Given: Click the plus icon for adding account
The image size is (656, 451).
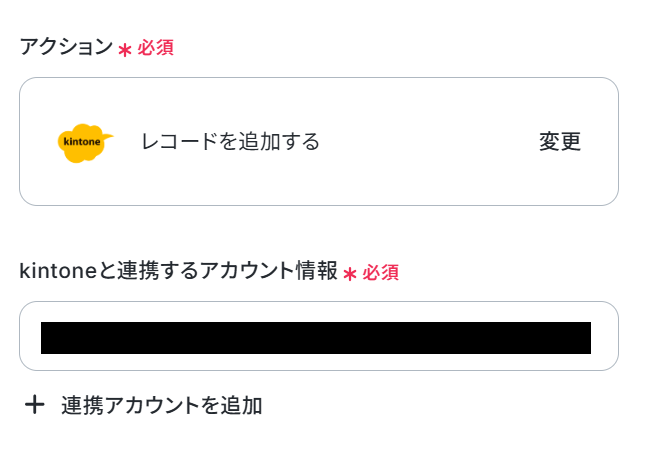Looking at the screenshot, I should [35, 405].
